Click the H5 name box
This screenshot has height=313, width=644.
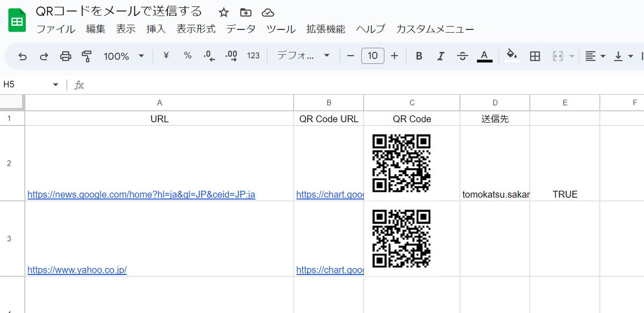point(26,85)
